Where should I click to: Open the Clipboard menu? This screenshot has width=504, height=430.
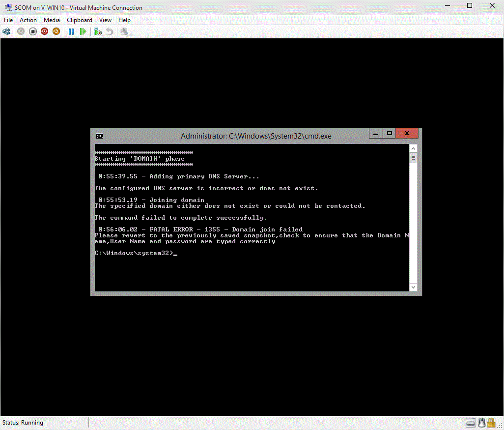(79, 20)
